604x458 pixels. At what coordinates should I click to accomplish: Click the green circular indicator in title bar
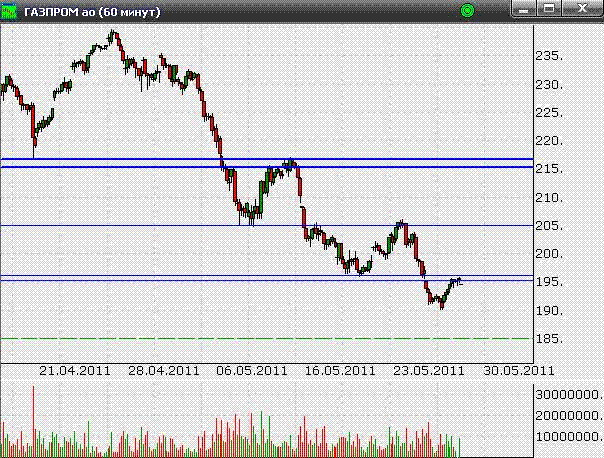tap(467, 10)
